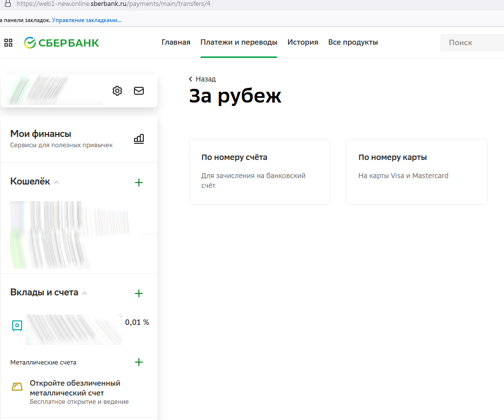The image size is (504, 420).
Task: Collapse the Кошелёк section chevron
Action: (x=56, y=183)
